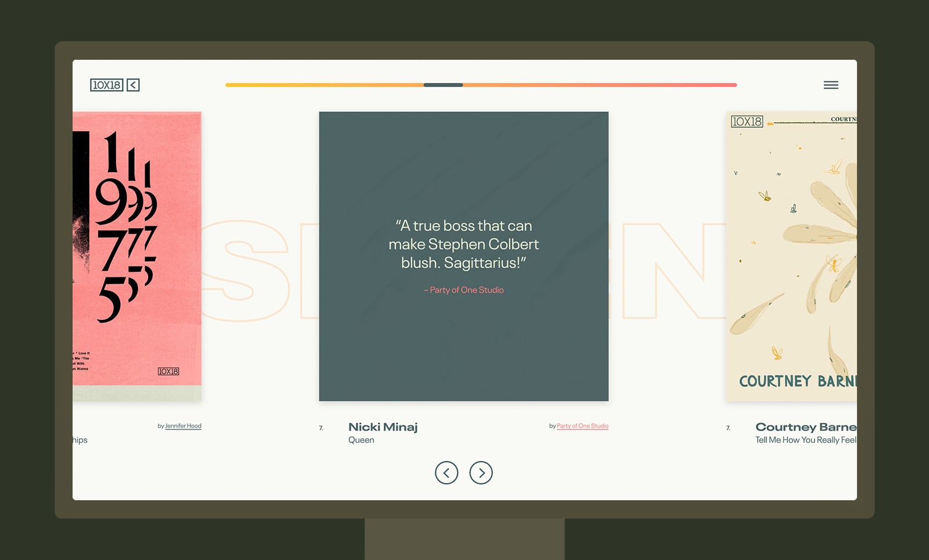This screenshot has width=929, height=560.
Task: Click the Stephen Colbert quote text on the card
Action: pyautogui.click(x=463, y=244)
